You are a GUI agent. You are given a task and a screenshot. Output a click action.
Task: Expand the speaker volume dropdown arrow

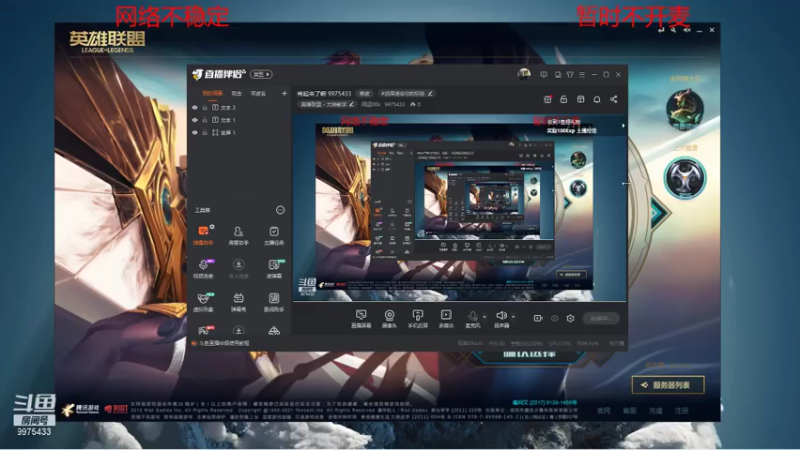pos(513,316)
